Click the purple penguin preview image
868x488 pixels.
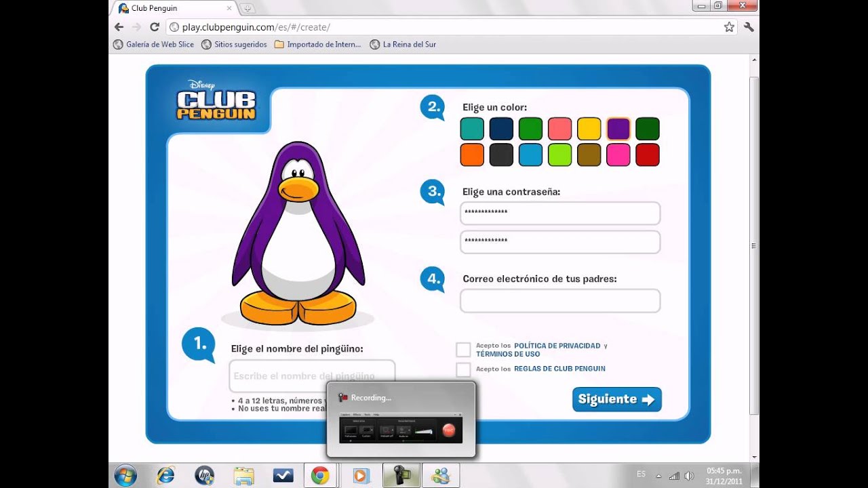(x=298, y=234)
